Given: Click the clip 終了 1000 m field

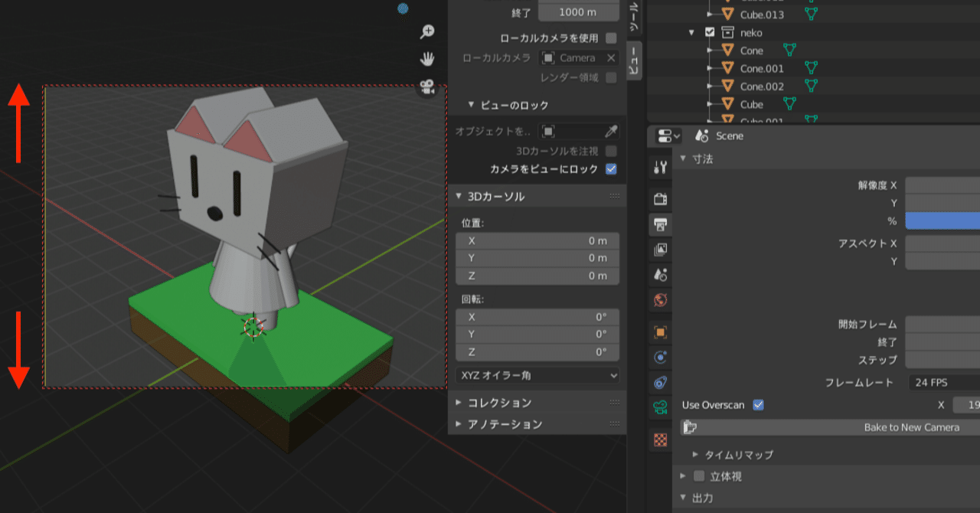Looking at the screenshot, I should pyautogui.click(x=578, y=12).
